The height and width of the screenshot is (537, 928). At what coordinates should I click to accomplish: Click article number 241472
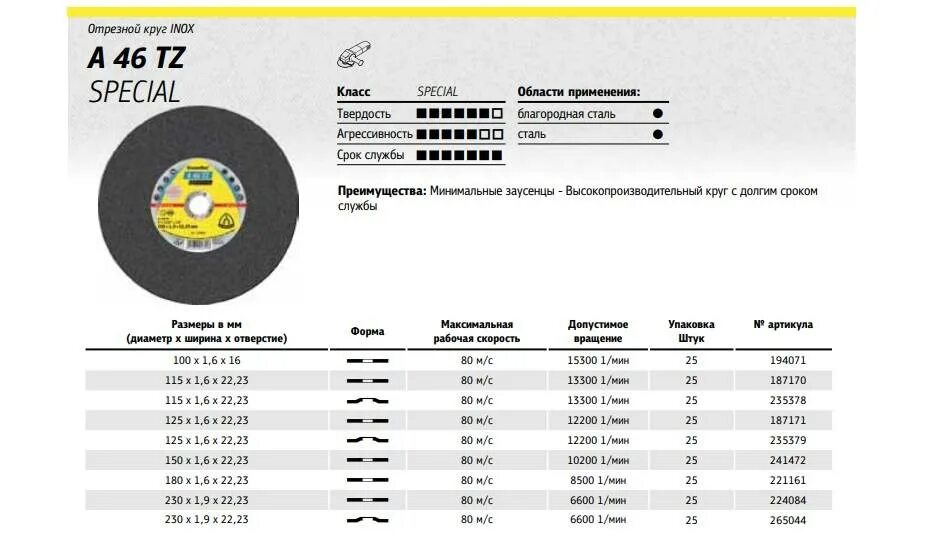click(x=788, y=460)
